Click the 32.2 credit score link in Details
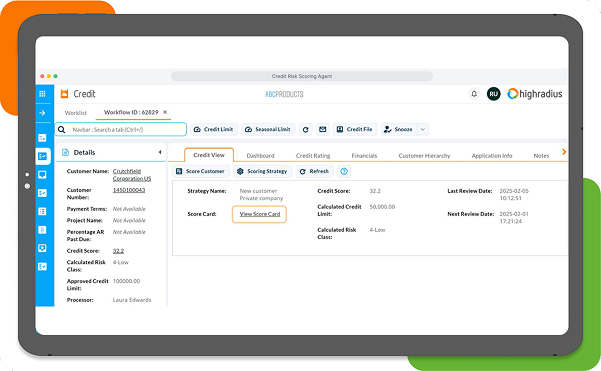Image resolution: width=601 pixels, height=371 pixels. (x=118, y=251)
